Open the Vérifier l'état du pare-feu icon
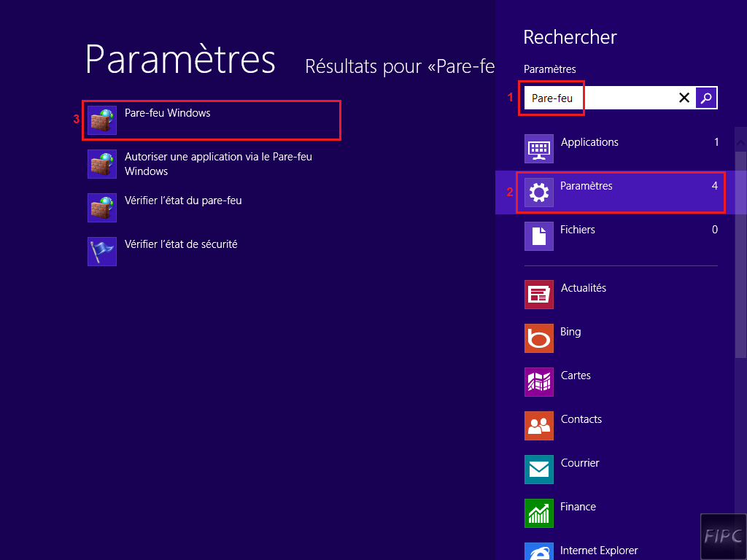 point(102,208)
